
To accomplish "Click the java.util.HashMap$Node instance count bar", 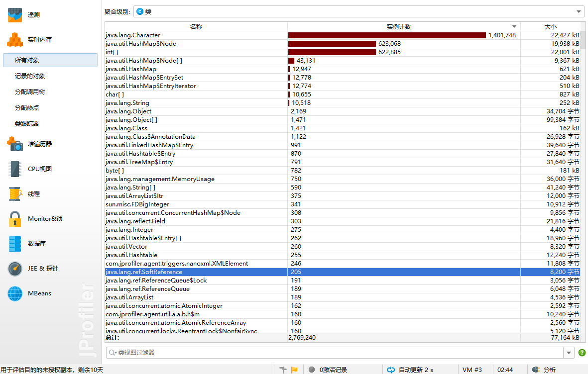I will [x=332, y=44].
